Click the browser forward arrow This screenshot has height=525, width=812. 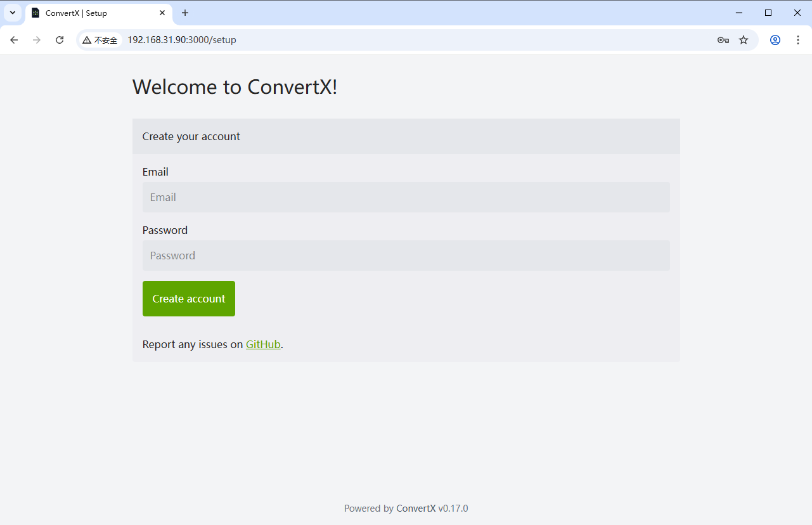[37, 40]
